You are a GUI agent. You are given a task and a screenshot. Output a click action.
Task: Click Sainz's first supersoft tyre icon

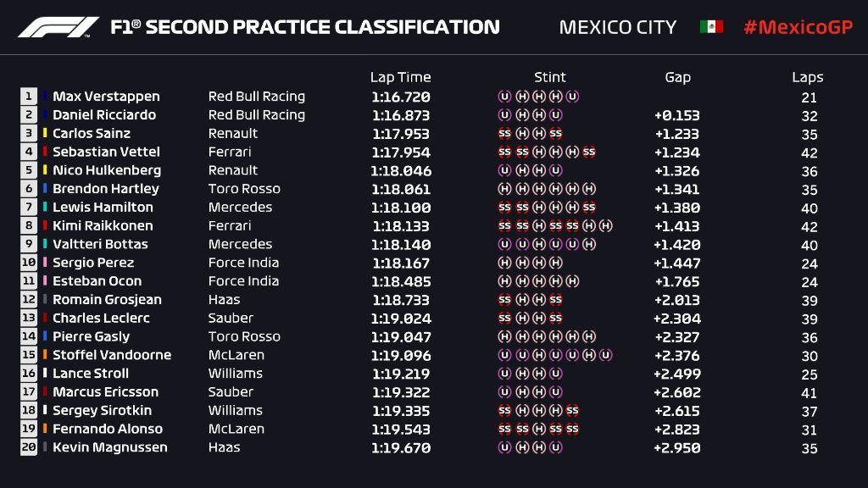click(504, 134)
